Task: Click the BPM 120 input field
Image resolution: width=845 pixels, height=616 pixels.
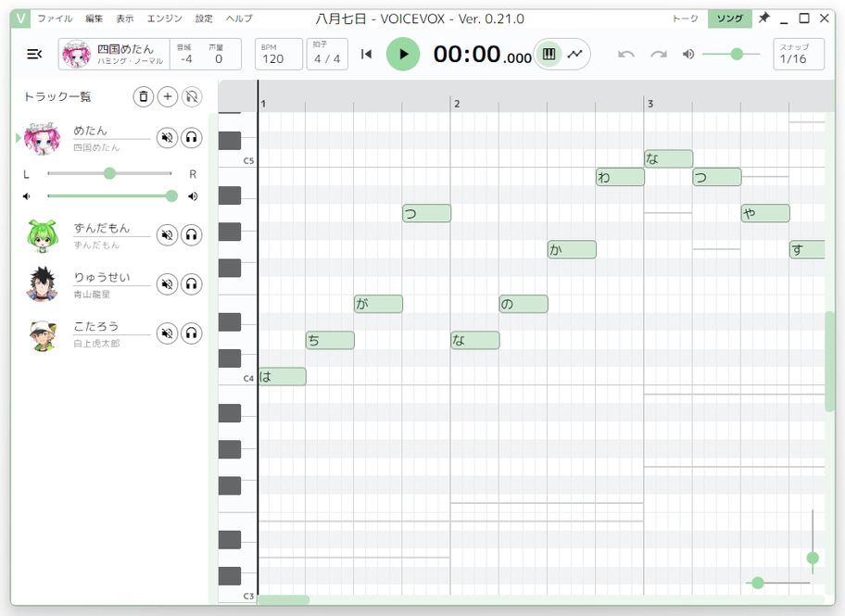Action: click(279, 54)
